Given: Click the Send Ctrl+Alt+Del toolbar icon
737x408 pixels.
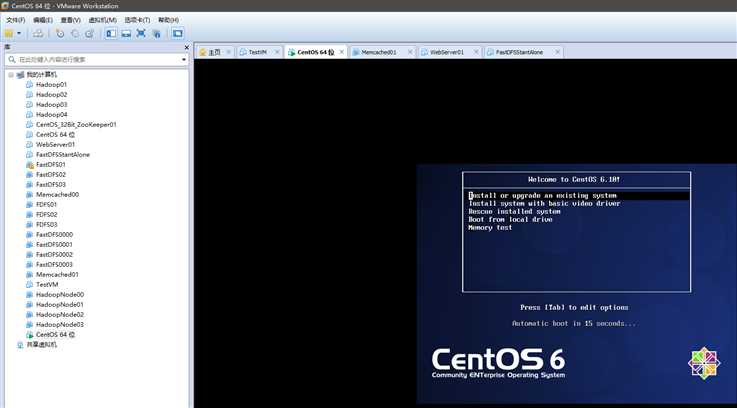Looking at the screenshot, I should [38, 33].
